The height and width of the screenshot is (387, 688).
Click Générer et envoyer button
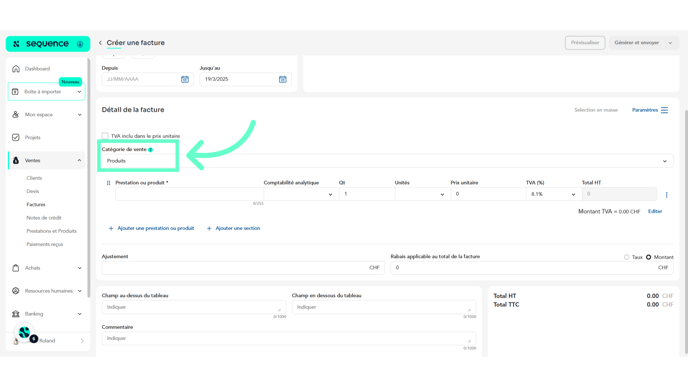(637, 43)
